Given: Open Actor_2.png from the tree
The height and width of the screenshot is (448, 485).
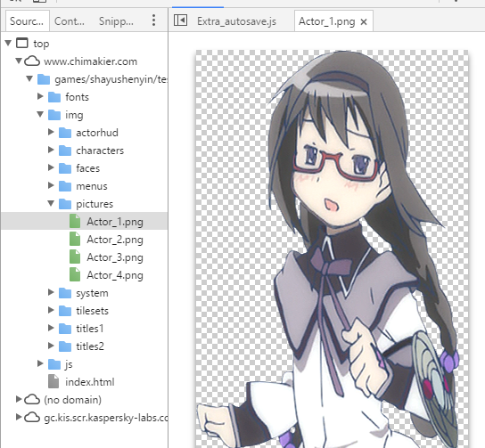Looking at the screenshot, I should 115,240.
